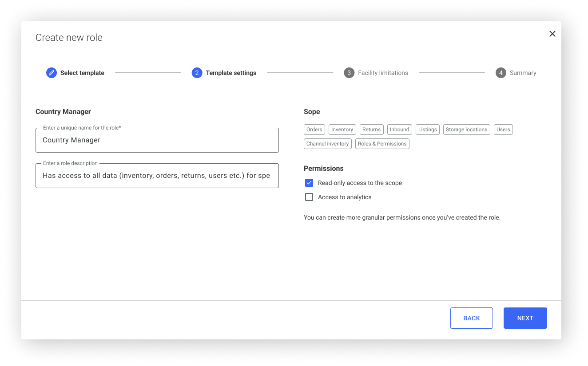Select the Users scope tag

503,130
